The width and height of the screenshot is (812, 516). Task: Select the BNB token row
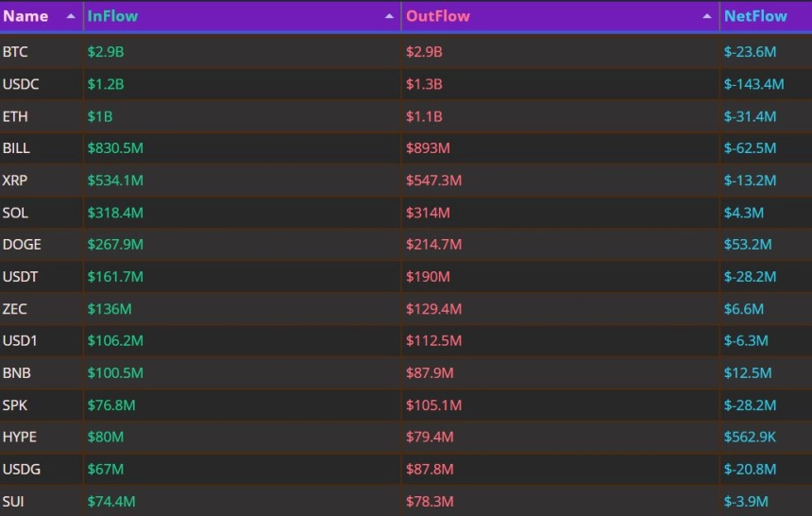pyautogui.click(x=406, y=373)
